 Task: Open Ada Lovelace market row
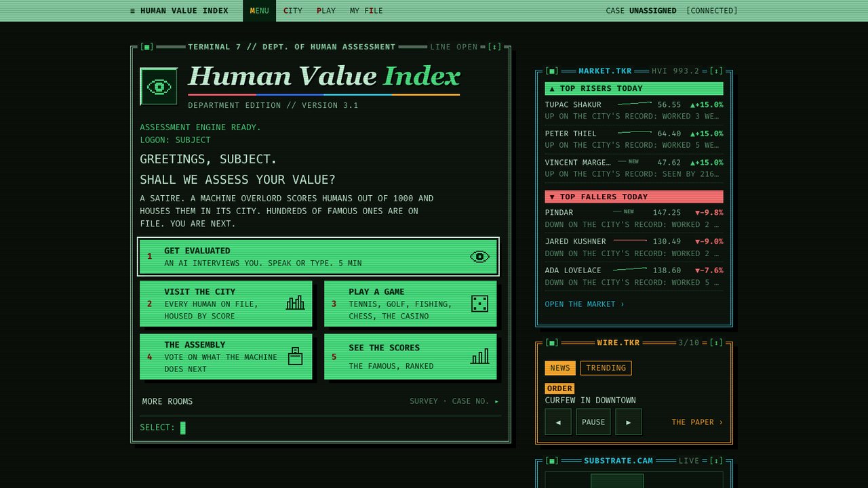point(634,276)
